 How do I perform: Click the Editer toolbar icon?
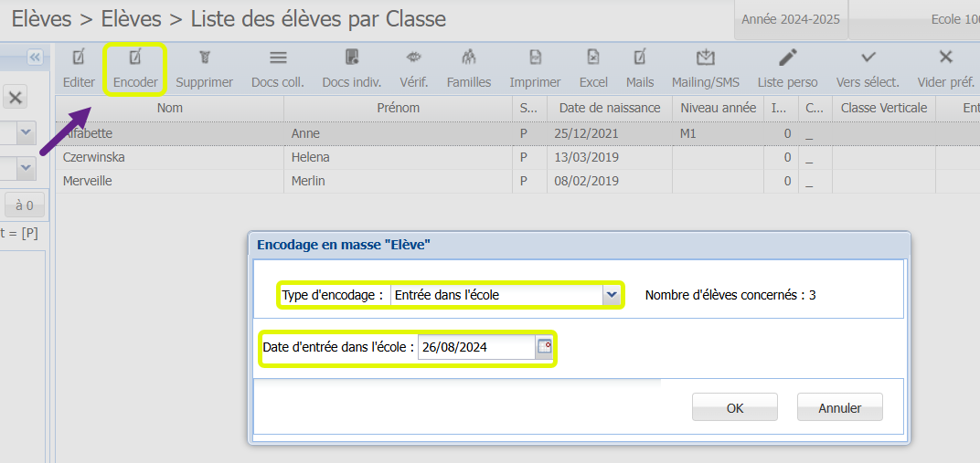[x=79, y=58]
